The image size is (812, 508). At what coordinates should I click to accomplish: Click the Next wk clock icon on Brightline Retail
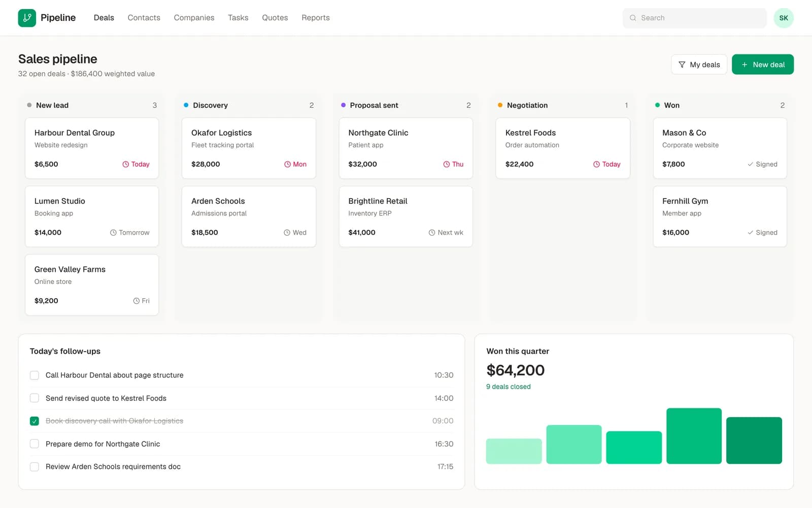[432, 233]
